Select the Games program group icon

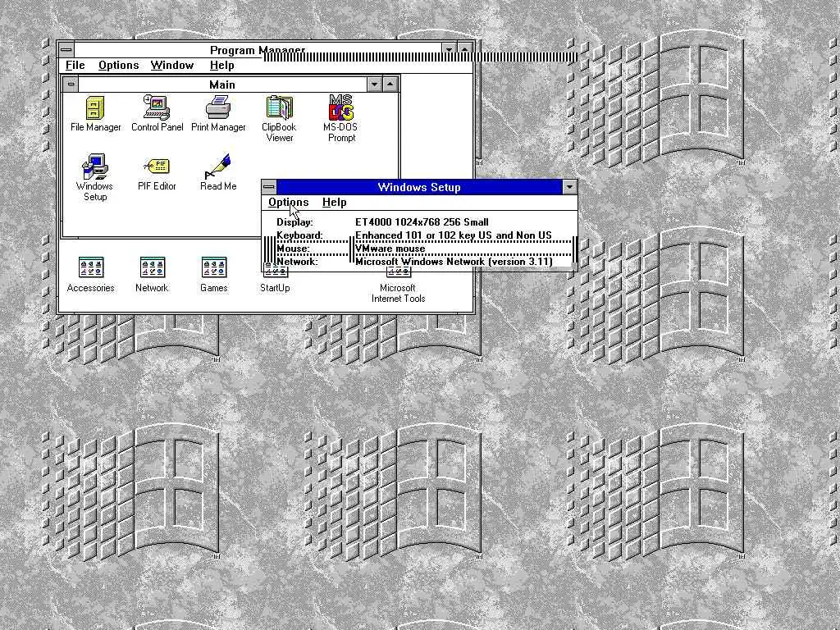click(214, 275)
